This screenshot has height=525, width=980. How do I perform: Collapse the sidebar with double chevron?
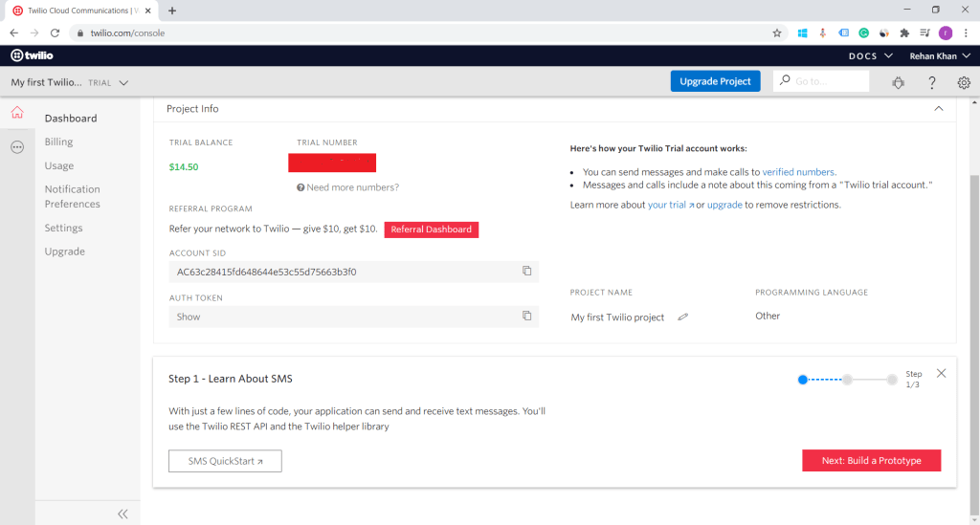coord(122,514)
